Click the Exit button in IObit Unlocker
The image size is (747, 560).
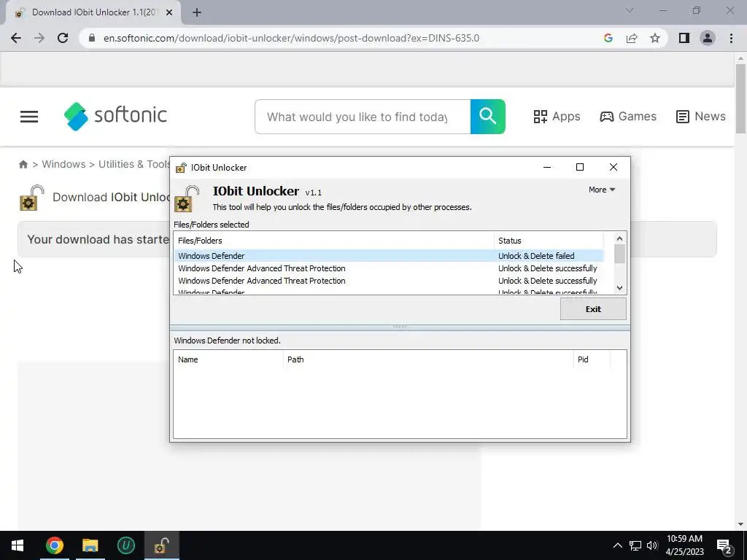point(593,309)
